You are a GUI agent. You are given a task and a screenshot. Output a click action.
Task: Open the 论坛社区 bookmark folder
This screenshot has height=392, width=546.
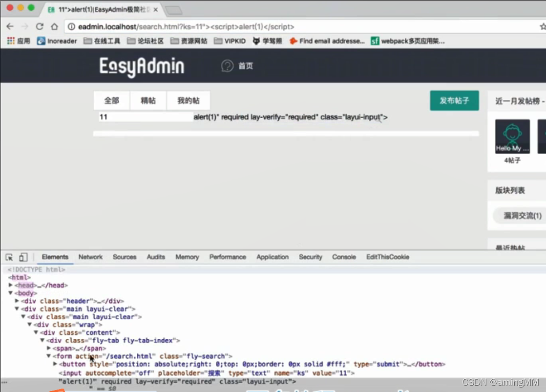coord(146,41)
